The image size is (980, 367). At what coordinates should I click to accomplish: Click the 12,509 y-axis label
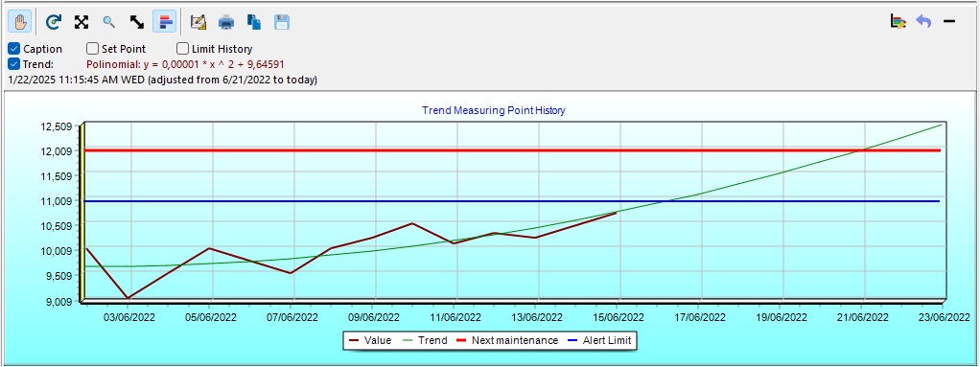tap(56, 126)
